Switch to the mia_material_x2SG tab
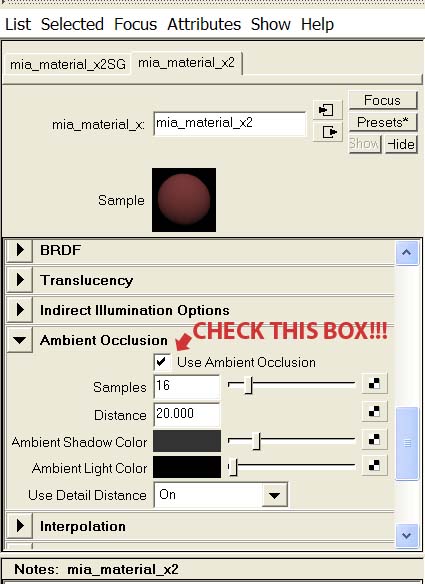425x584 pixels. (68, 64)
